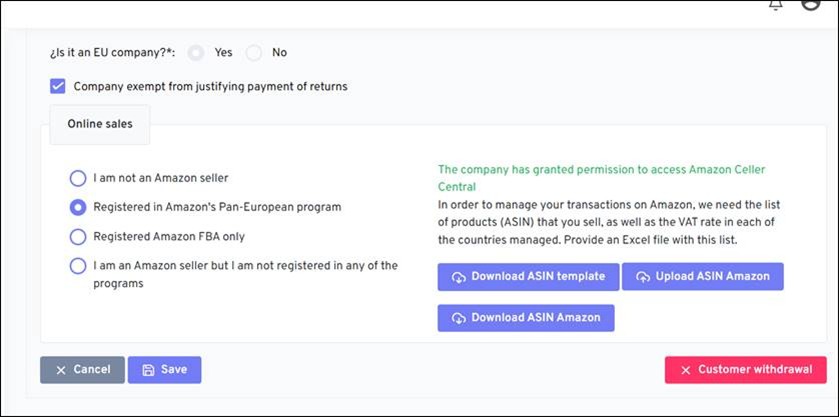Click the X icon on Customer withdrawal
The image size is (839, 417).
coord(685,370)
